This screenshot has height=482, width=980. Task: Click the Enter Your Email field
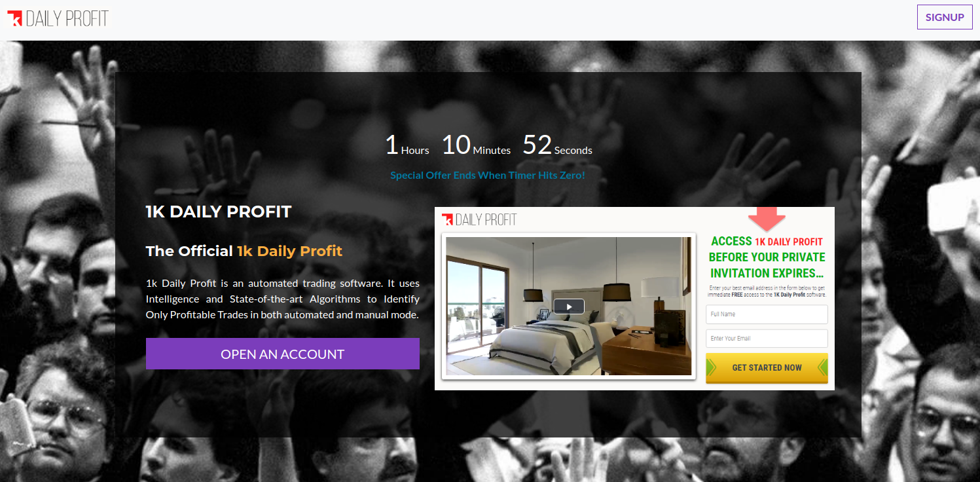(767, 339)
